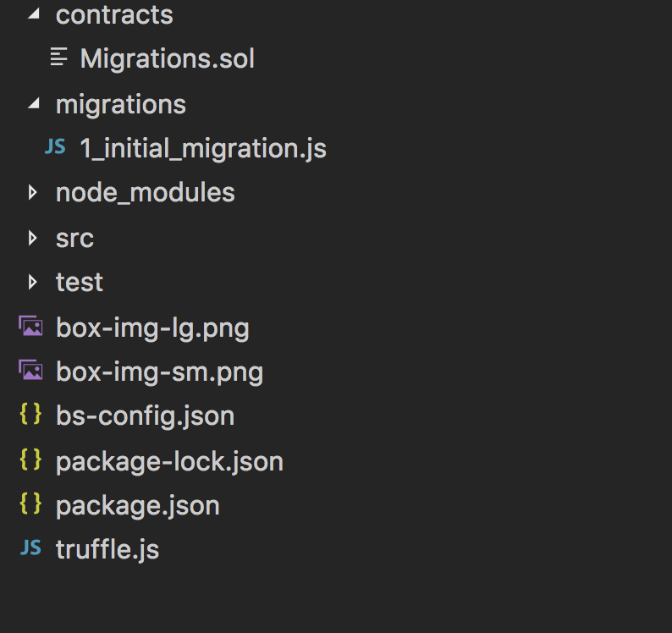Screen dimensions: 672x633
Task: Open the truffle.js file name
Action: [107, 549]
